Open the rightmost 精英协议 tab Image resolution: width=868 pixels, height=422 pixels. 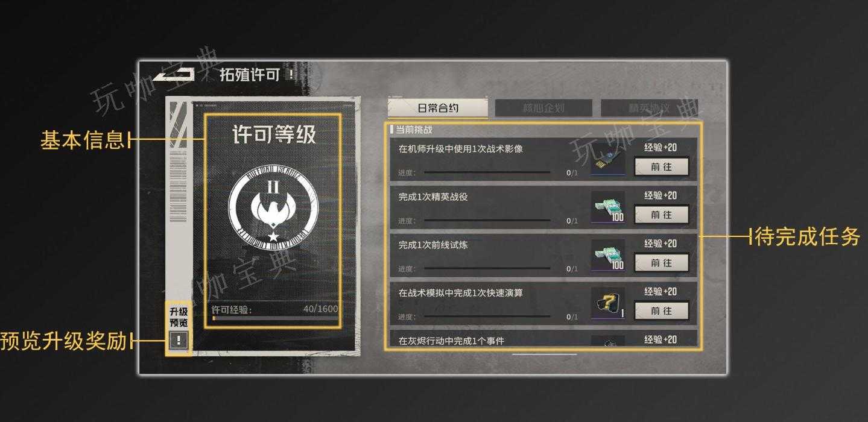click(649, 109)
